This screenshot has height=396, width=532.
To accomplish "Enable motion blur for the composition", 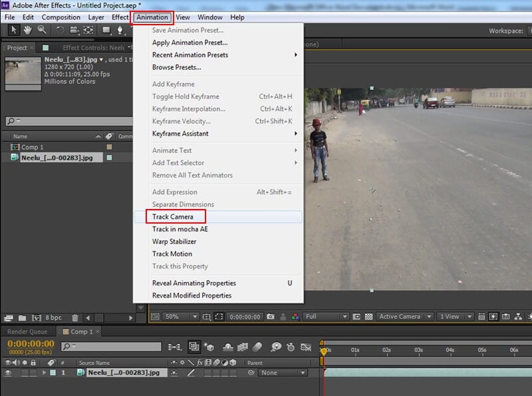I will pyautogui.click(x=257, y=345).
